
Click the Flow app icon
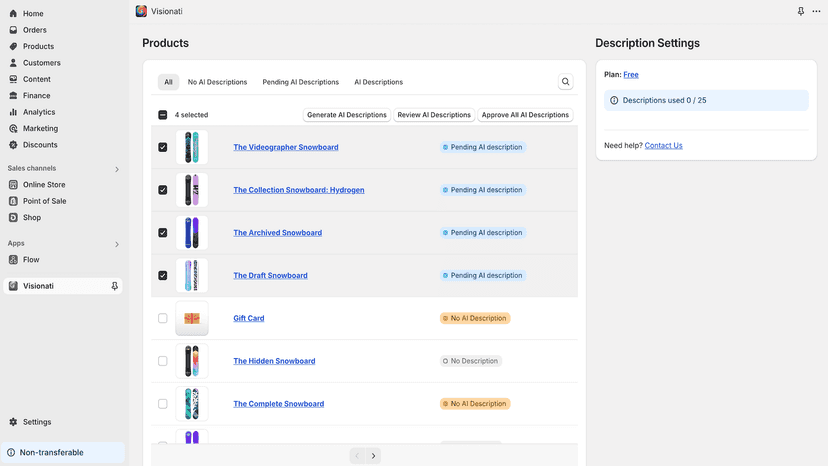point(13,260)
